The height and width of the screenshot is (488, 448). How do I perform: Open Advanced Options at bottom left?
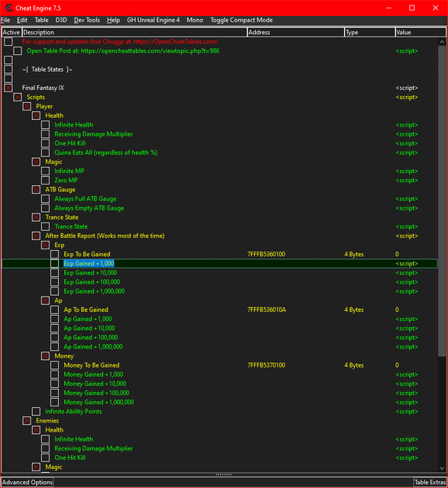pos(27,483)
